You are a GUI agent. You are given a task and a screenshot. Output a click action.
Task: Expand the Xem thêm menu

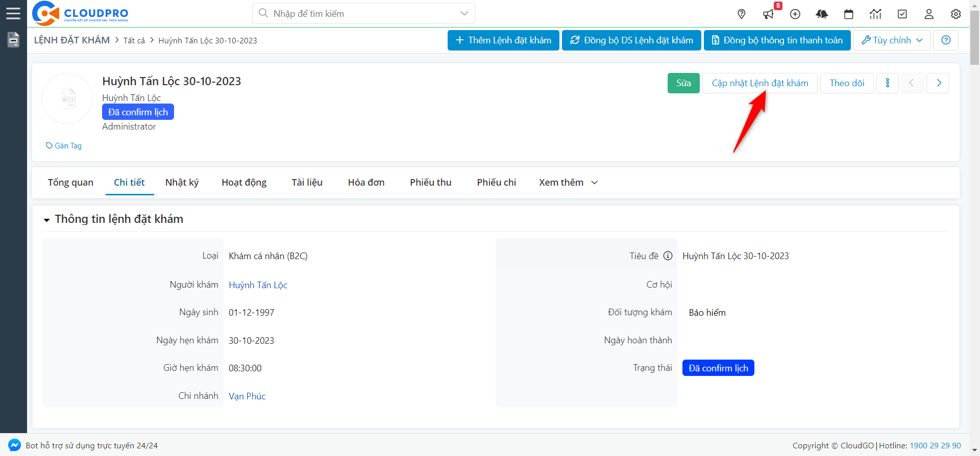(x=568, y=183)
